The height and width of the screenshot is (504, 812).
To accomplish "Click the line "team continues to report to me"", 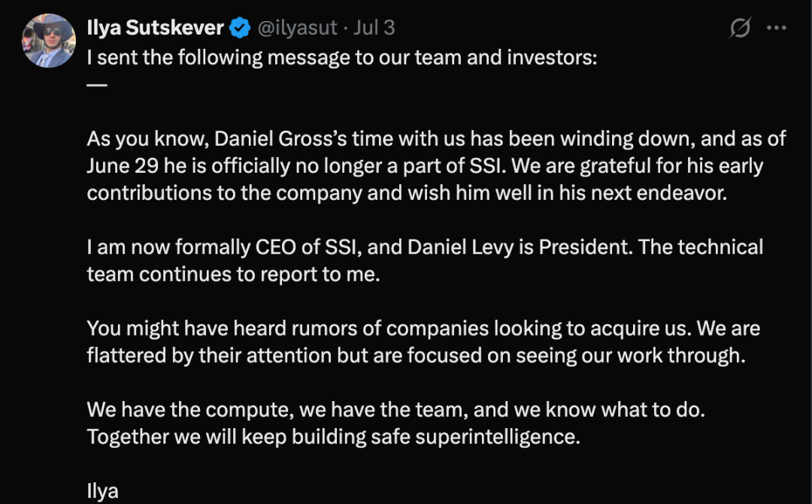I will (234, 274).
